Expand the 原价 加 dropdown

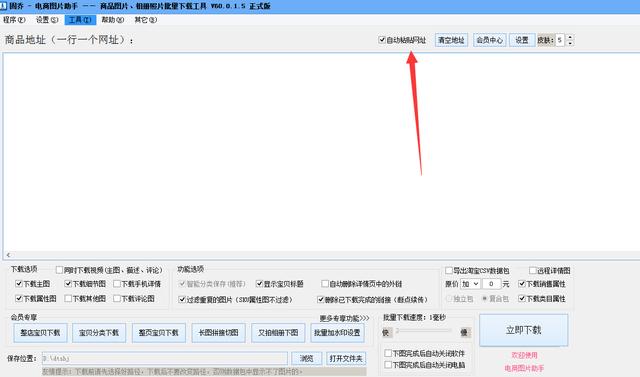pyautogui.click(x=470, y=284)
